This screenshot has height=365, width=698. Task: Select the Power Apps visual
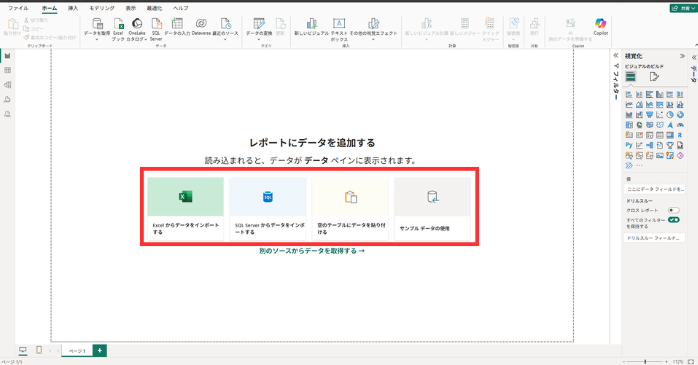680,155
